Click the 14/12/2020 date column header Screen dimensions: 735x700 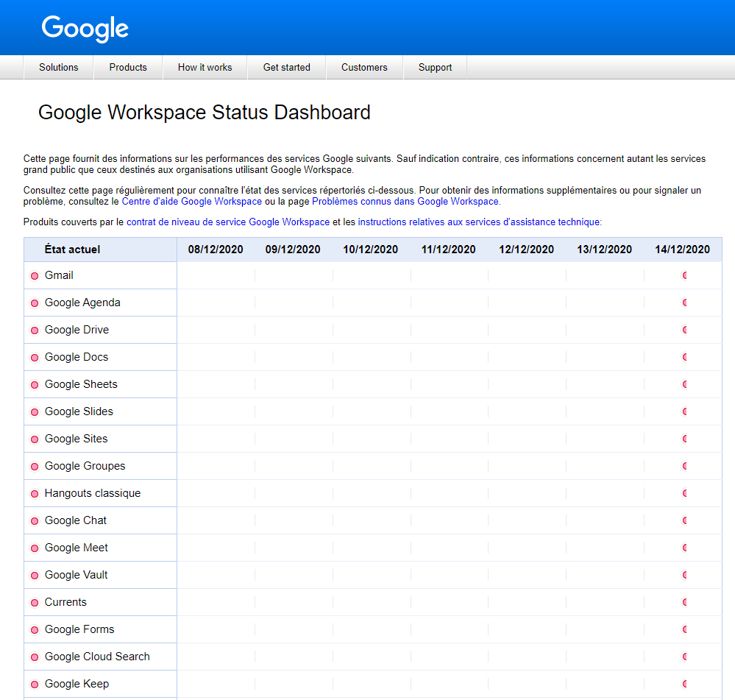[x=683, y=250]
